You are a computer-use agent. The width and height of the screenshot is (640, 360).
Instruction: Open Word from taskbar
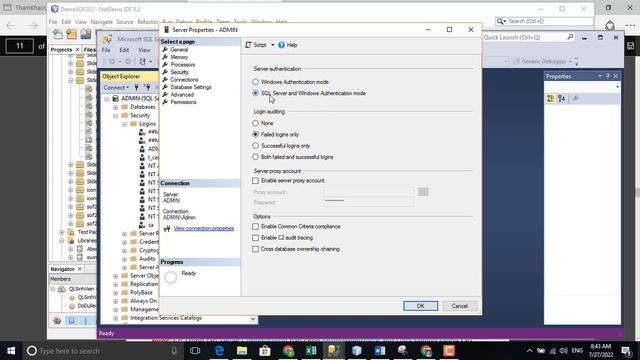(x=380, y=351)
